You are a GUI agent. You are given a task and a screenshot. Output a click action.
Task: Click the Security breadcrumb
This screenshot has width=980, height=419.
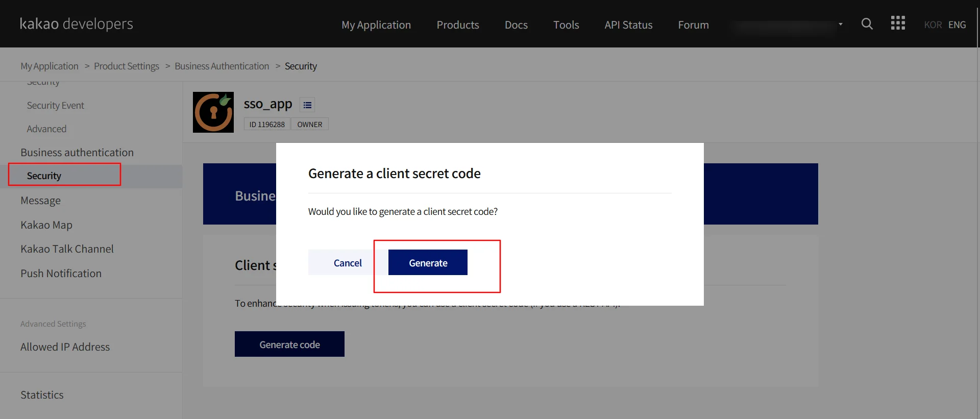coord(301,66)
